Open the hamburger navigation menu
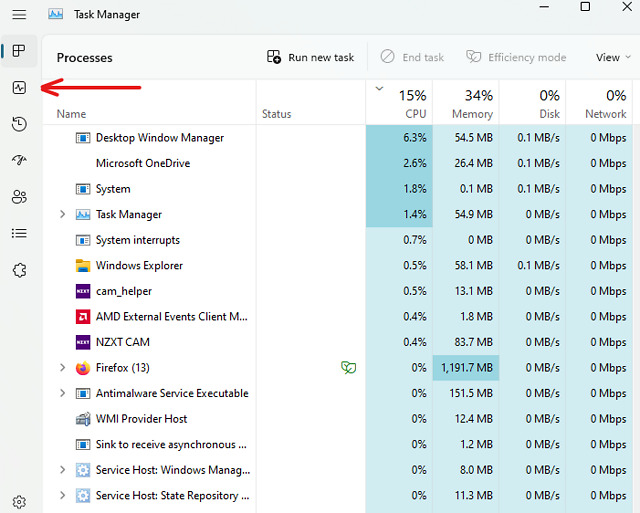 (19, 15)
